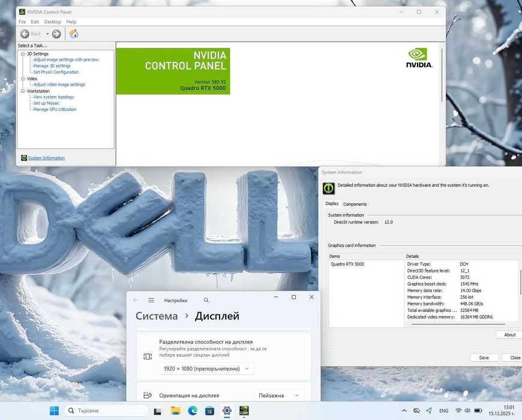Open Back history dropdown arrow
The width and height of the screenshot is (522, 420).
(x=47, y=34)
